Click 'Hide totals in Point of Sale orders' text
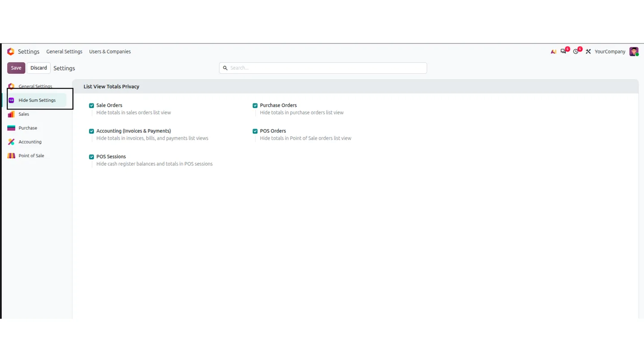The height and width of the screenshot is (362, 644). (x=305, y=138)
